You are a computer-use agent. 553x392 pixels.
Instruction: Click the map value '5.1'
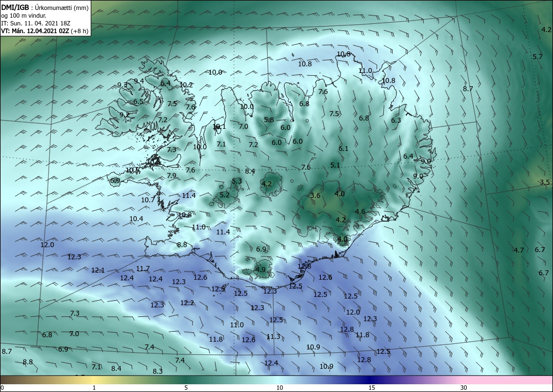pyautogui.click(x=335, y=165)
